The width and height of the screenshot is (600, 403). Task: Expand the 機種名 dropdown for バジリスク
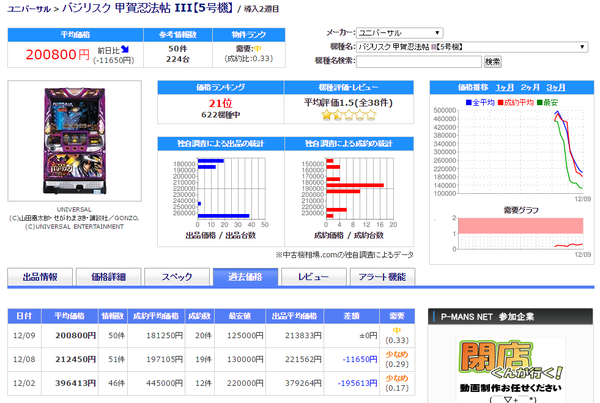click(x=472, y=47)
